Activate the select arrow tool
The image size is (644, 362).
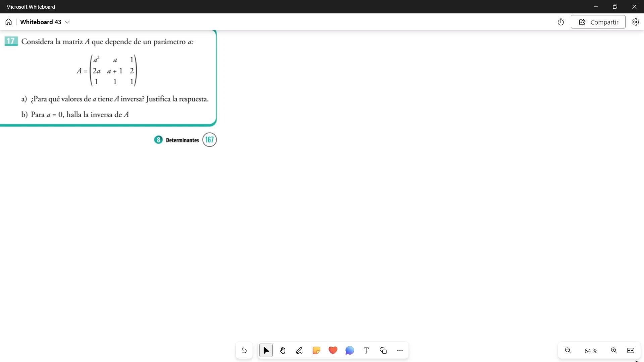[x=266, y=351]
